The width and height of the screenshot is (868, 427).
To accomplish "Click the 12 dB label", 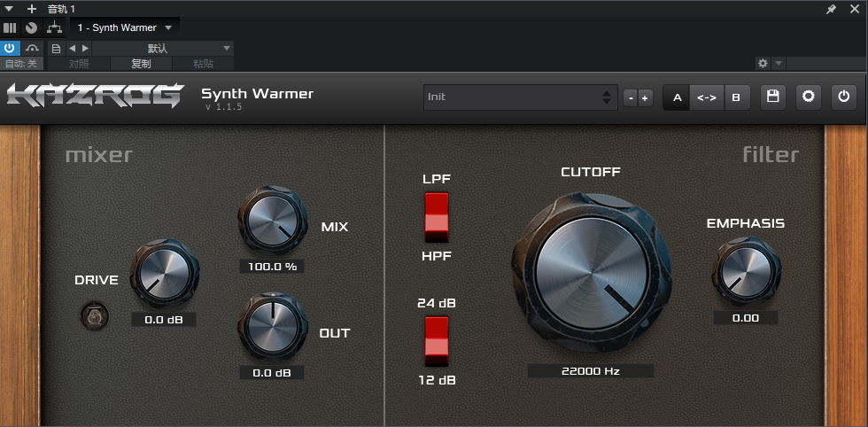I will [x=437, y=380].
